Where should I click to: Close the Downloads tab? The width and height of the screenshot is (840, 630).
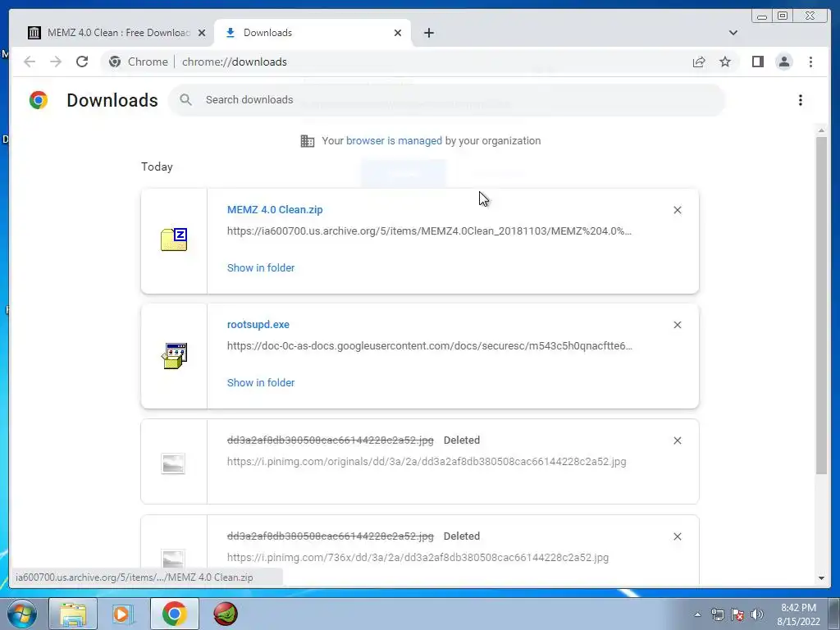398,33
